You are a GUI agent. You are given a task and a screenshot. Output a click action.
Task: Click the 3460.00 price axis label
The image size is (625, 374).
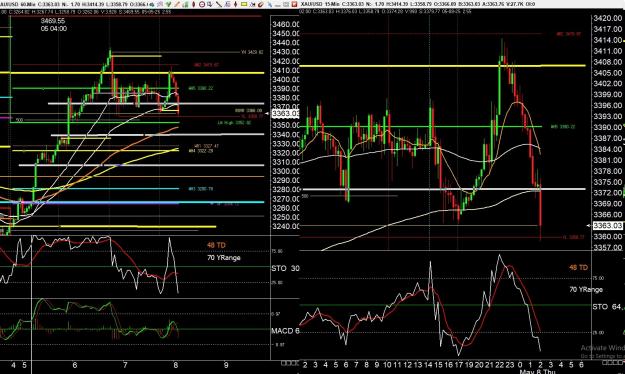pyautogui.click(x=285, y=24)
